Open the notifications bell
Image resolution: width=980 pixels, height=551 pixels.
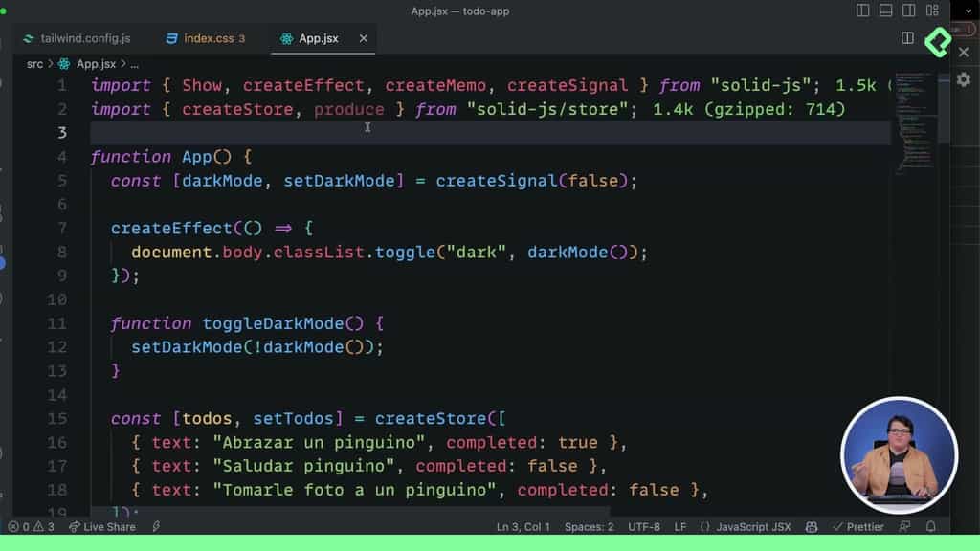coord(930,525)
